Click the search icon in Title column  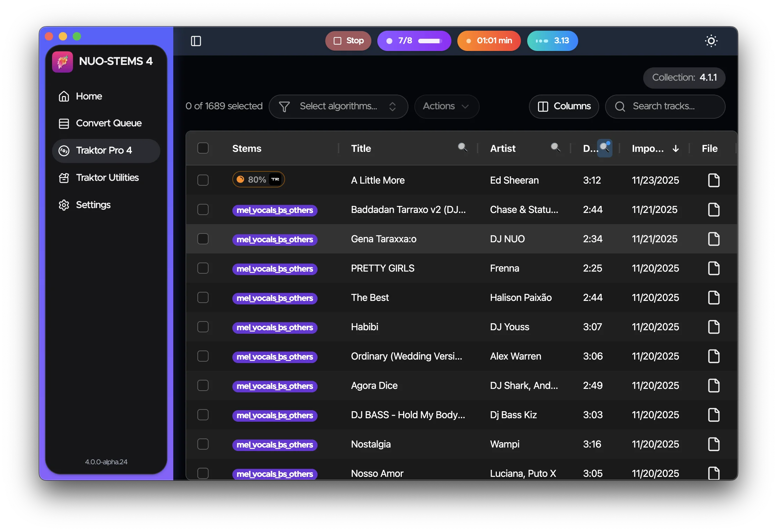(463, 148)
